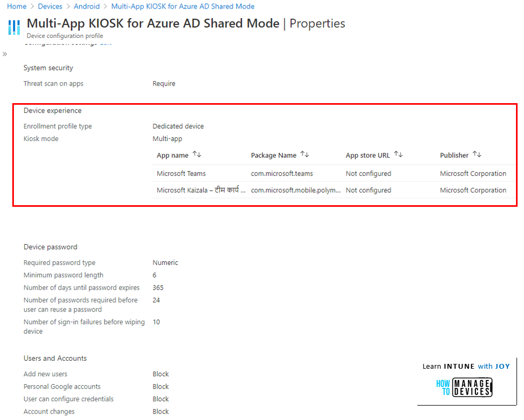The width and height of the screenshot is (524, 420).
Task: Click Microsoft Corporation publisher in Teams row
Action: coord(473,174)
